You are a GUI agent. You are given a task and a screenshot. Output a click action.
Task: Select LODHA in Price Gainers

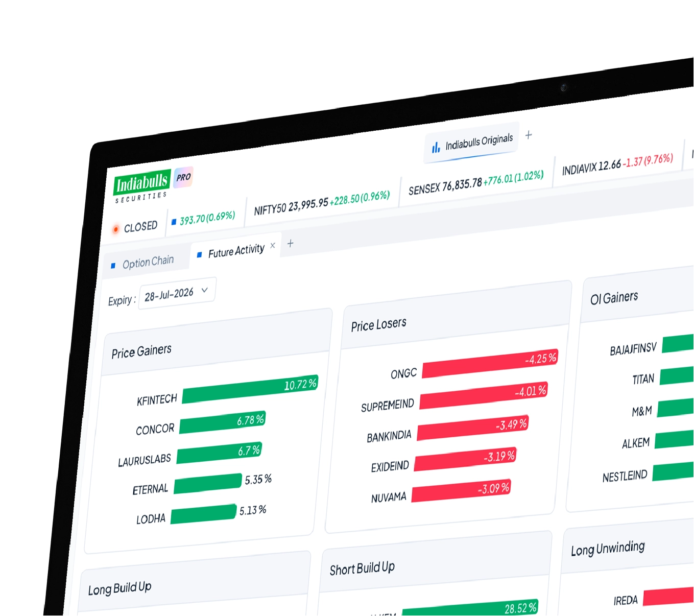click(x=151, y=519)
